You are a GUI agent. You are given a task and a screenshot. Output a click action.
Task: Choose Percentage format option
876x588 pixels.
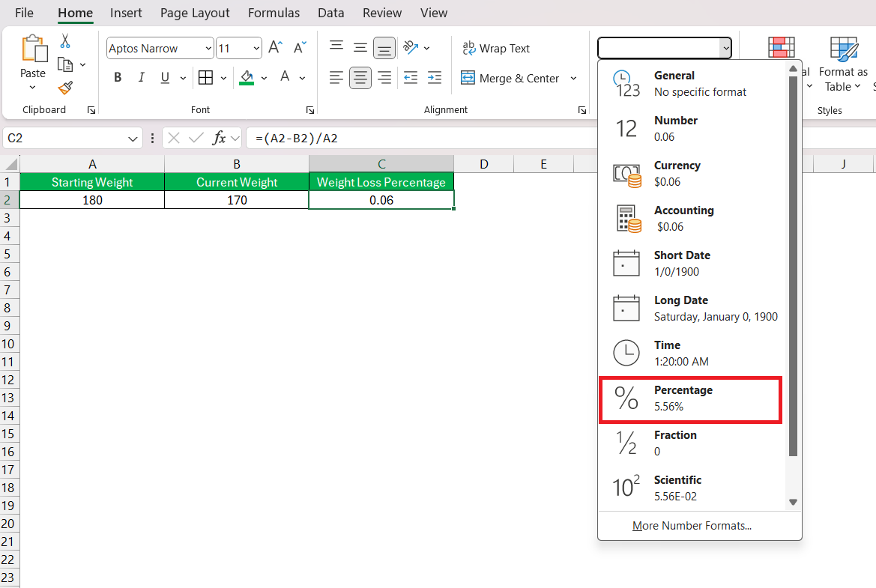pyautogui.click(x=690, y=400)
